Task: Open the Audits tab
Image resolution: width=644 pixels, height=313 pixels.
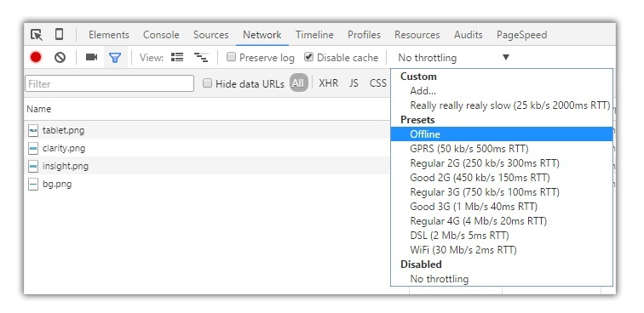Action: (469, 35)
